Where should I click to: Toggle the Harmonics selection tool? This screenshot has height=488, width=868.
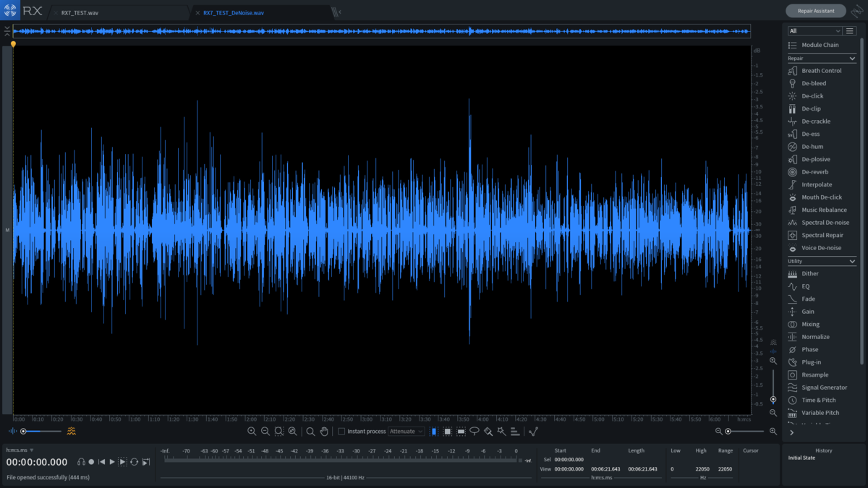(x=515, y=432)
